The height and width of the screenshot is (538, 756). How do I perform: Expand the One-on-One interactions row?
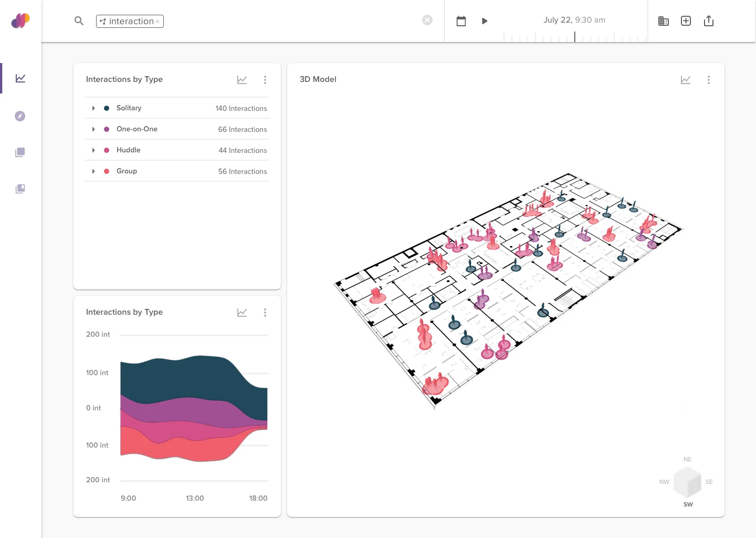(93, 129)
